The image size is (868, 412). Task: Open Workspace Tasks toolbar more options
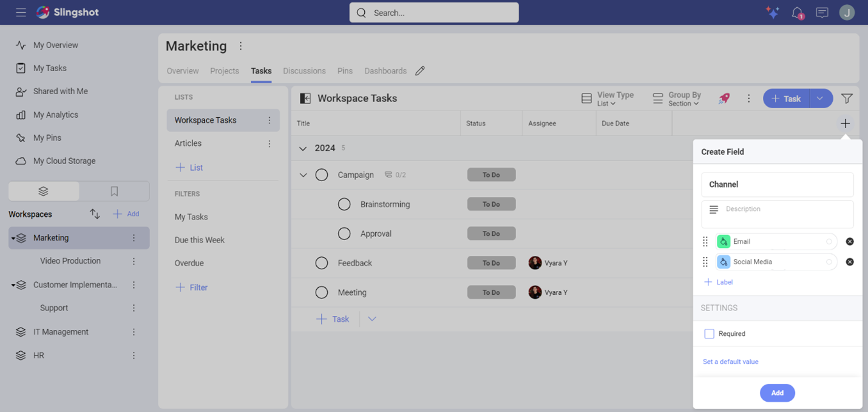[x=748, y=98]
